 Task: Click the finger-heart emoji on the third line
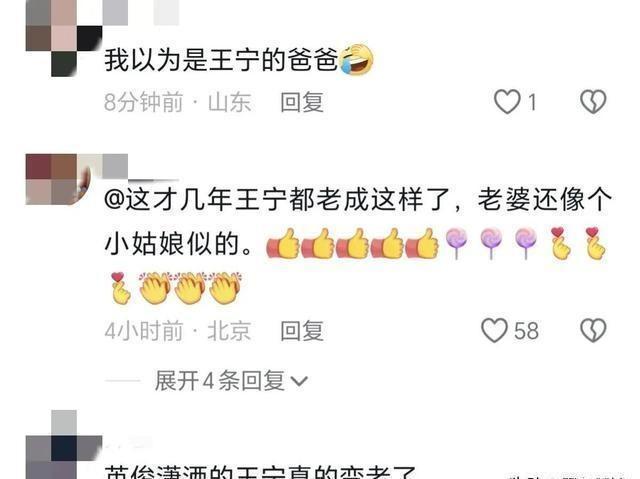coord(120,288)
